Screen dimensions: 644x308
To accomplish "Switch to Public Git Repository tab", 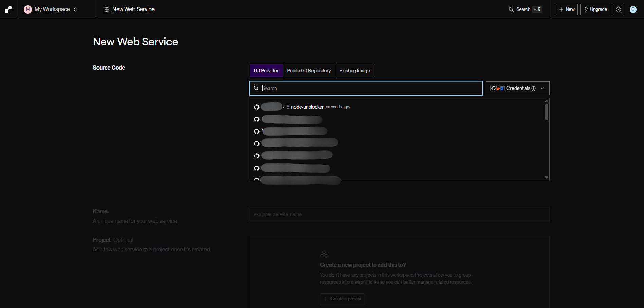I will point(309,71).
